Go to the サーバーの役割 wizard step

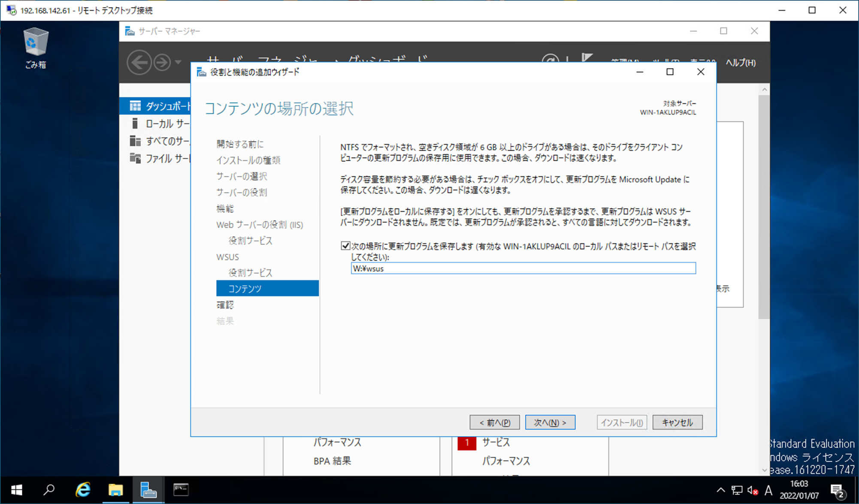242,192
